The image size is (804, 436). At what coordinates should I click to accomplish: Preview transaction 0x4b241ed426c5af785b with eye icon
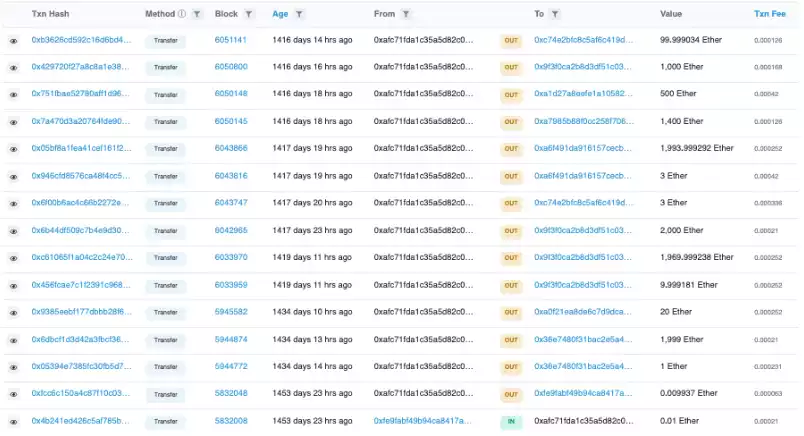coord(14,422)
